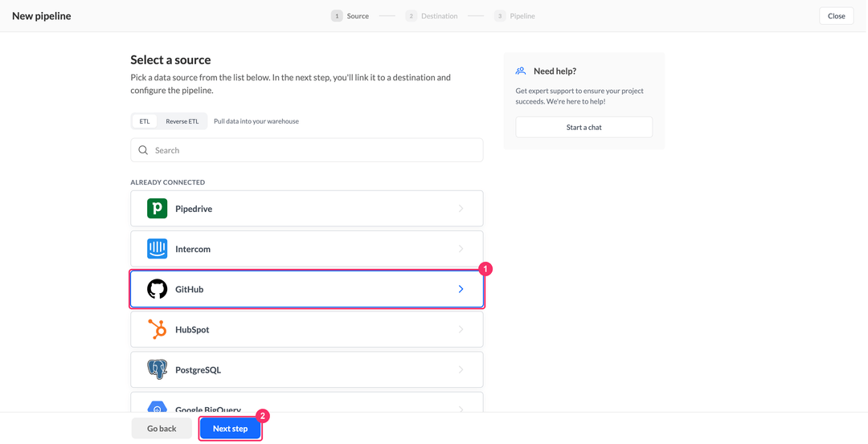Click the New pipeline title

[x=42, y=16]
